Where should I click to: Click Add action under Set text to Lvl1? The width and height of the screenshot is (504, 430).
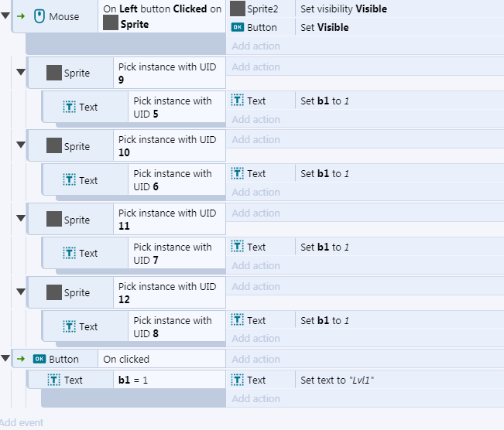[x=255, y=398]
